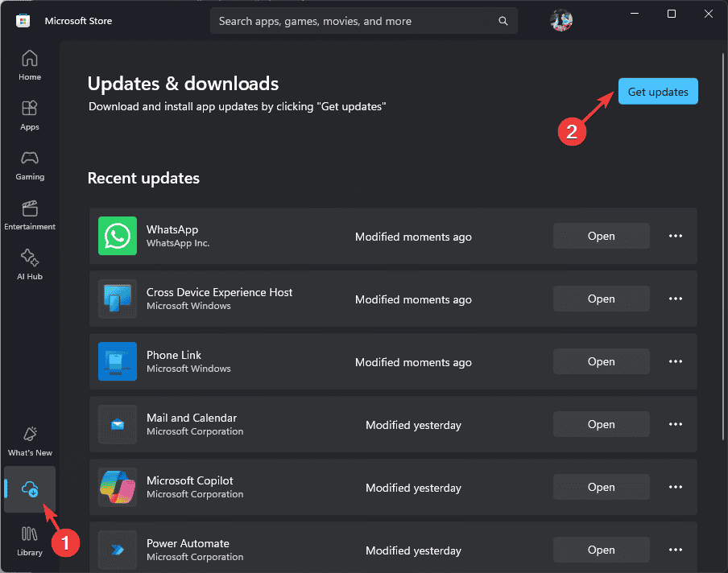The image size is (728, 573).
Task: Open the Library section
Action: point(30,541)
